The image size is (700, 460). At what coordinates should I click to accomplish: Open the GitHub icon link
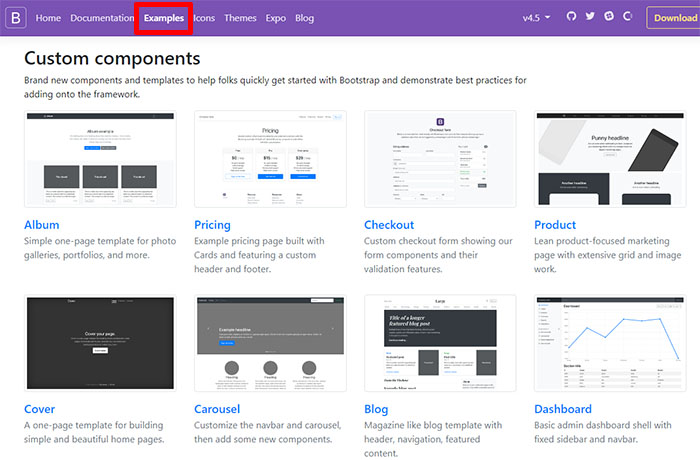click(x=571, y=17)
